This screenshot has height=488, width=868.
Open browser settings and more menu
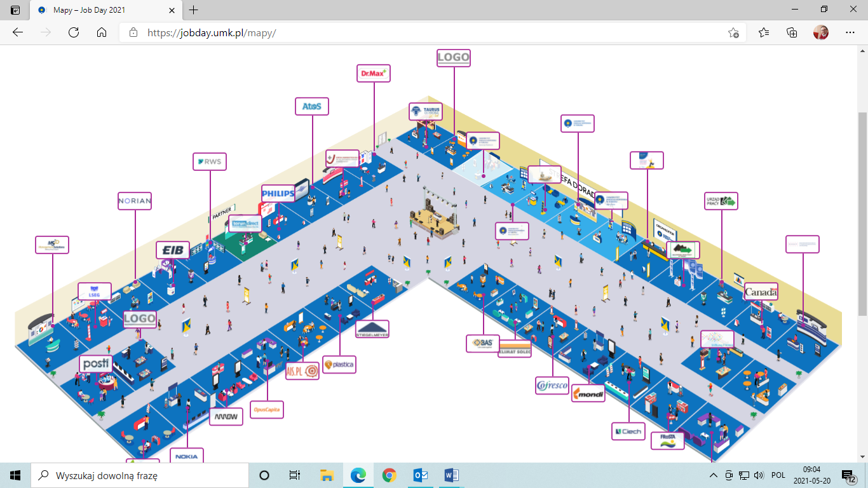point(850,32)
